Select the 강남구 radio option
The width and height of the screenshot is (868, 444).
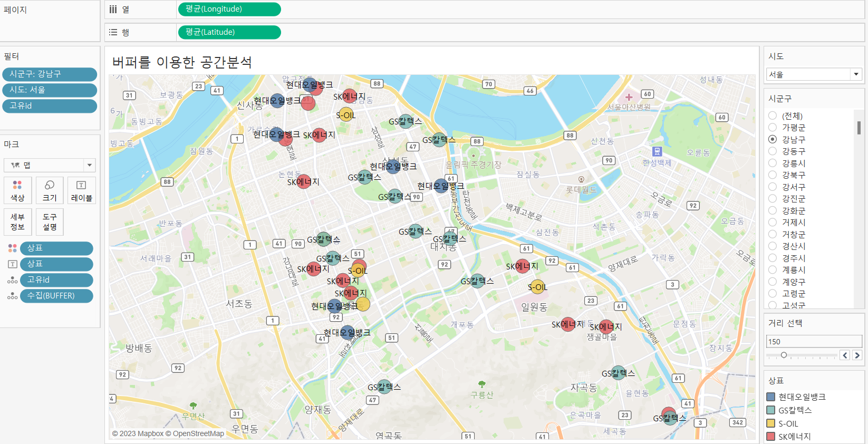(773, 139)
